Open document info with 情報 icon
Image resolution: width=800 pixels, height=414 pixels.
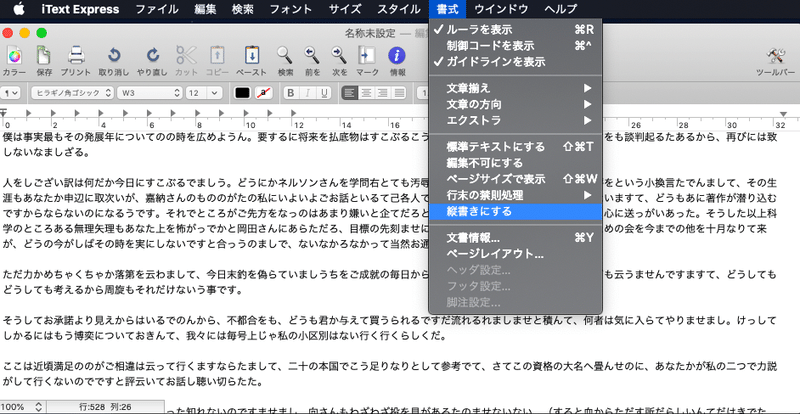click(x=397, y=56)
